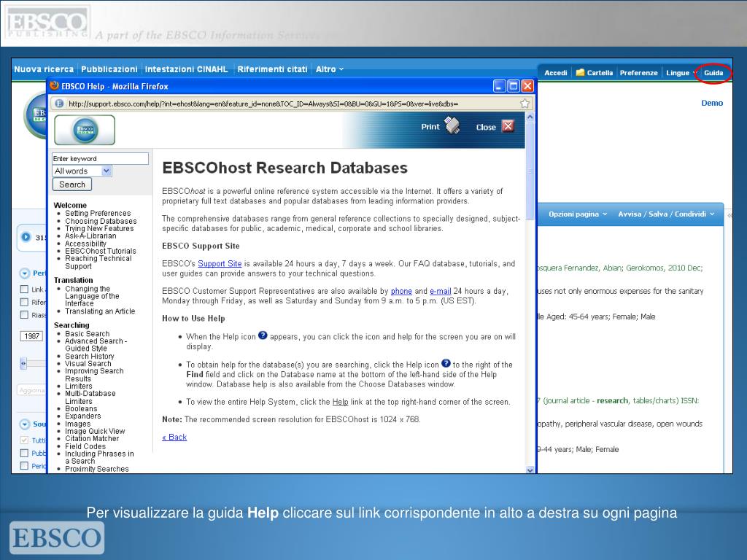The width and height of the screenshot is (747, 560).
Task: Open 'Visual Search' help topic
Action: (x=88, y=363)
